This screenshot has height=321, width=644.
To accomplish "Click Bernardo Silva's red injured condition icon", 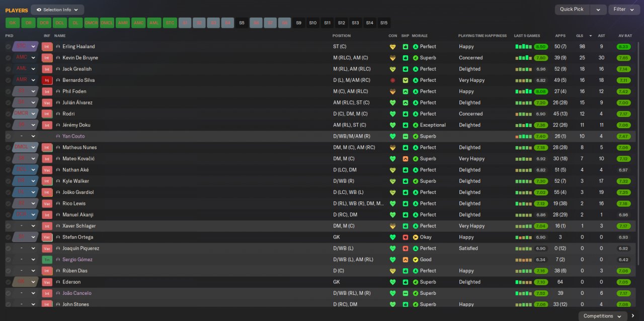I will [x=393, y=80].
